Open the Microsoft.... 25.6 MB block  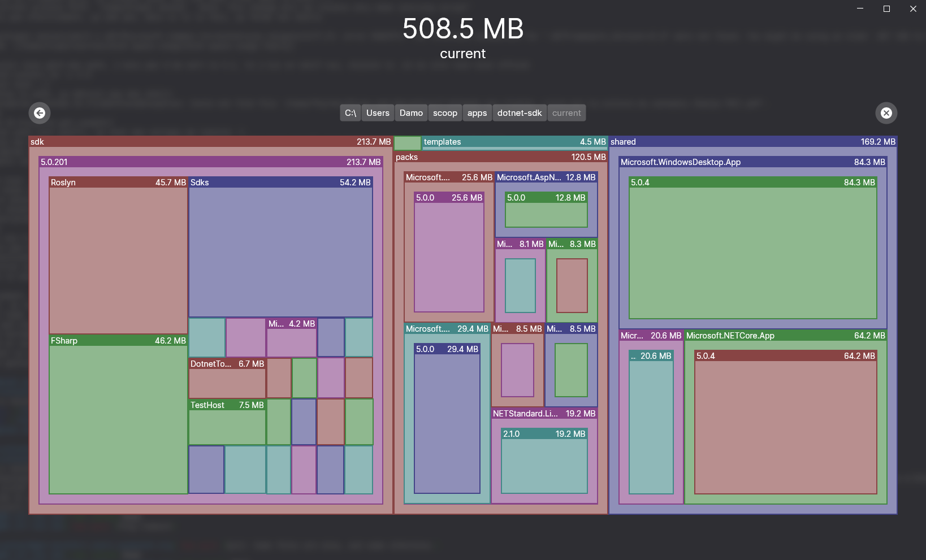[x=449, y=247]
